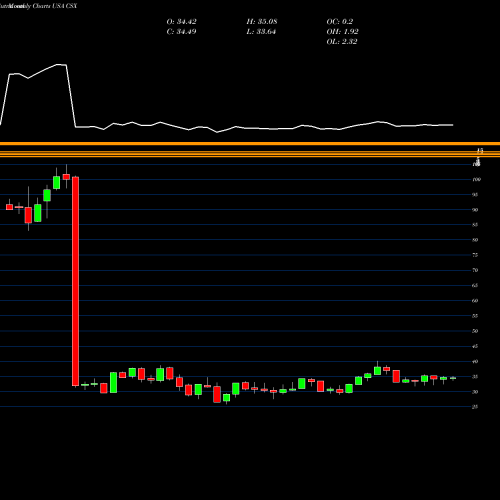Select the open value 'O: 34.42'

[181, 22]
